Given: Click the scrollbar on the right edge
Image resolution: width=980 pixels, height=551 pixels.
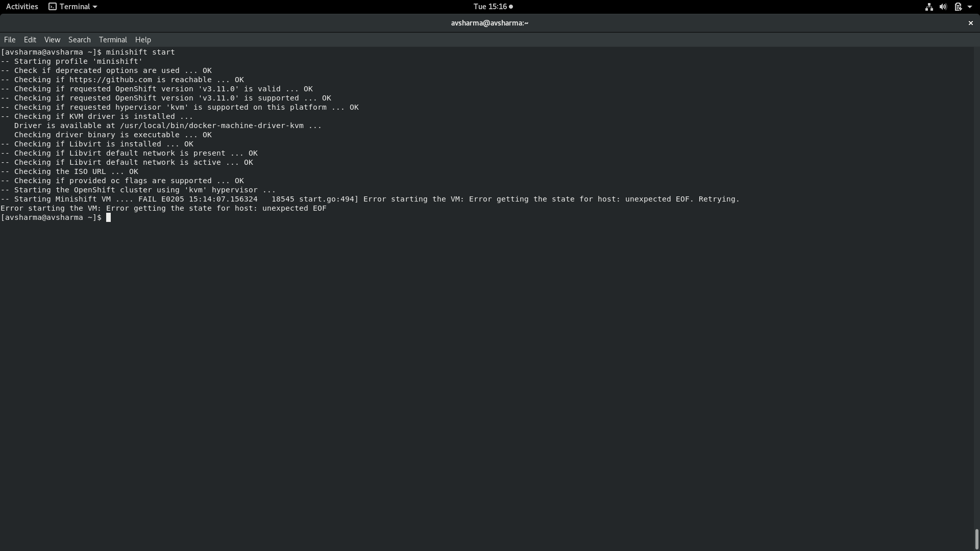Looking at the screenshot, I should click(x=975, y=538).
